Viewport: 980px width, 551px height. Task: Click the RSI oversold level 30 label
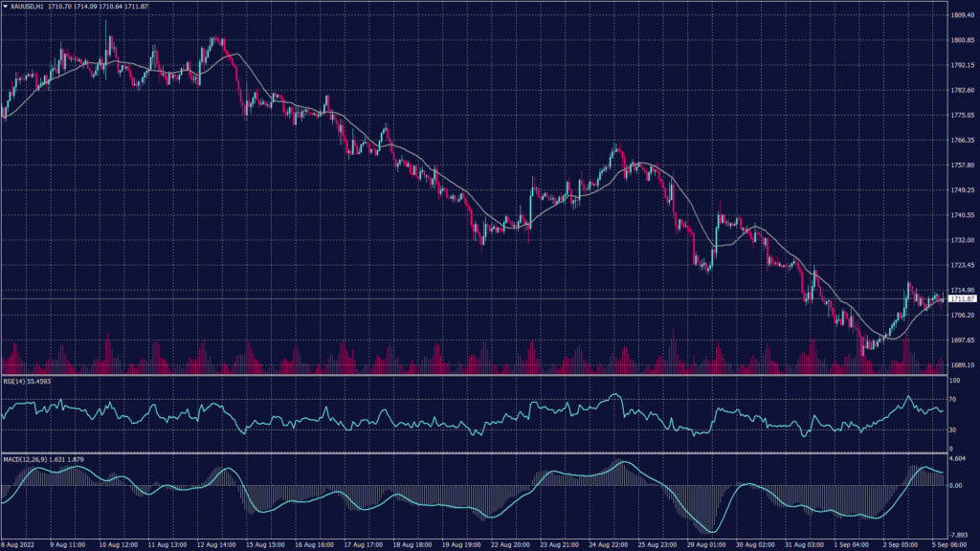(x=952, y=431)
